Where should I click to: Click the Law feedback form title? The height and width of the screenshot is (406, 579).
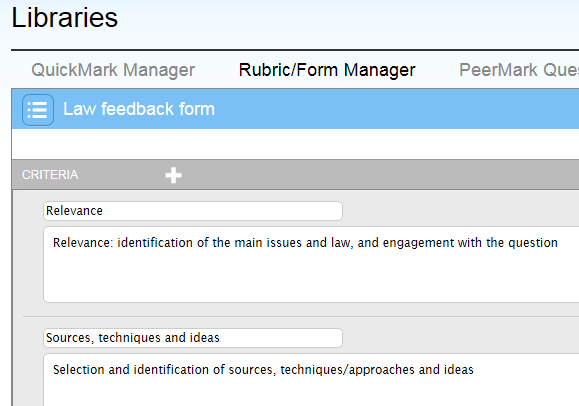(x=139, y=109)
